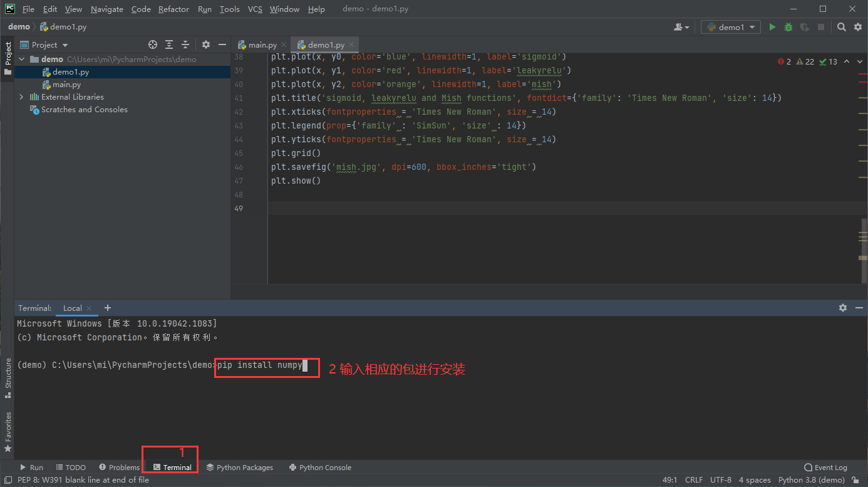The image size is (868, 487).
Task: Add new terminal session with plus icon
Action: click(108, 308)
